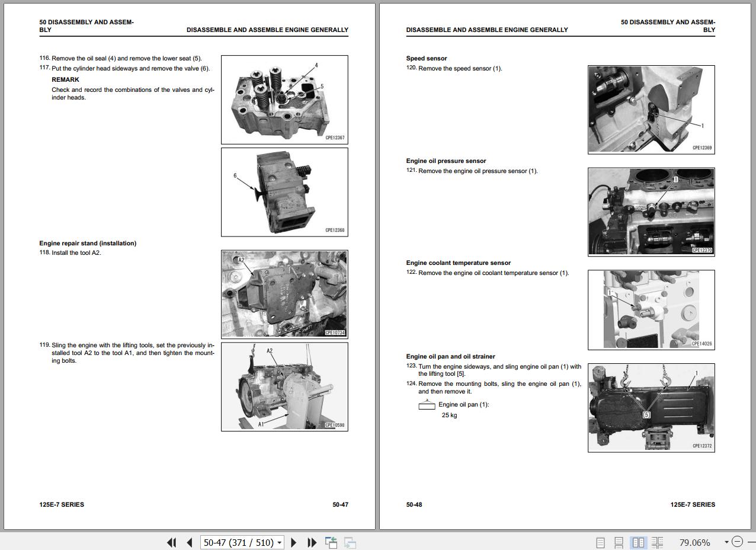Open the page number dropdown
The height and width of the screenshot is (550, 756).
coord(280,542)
